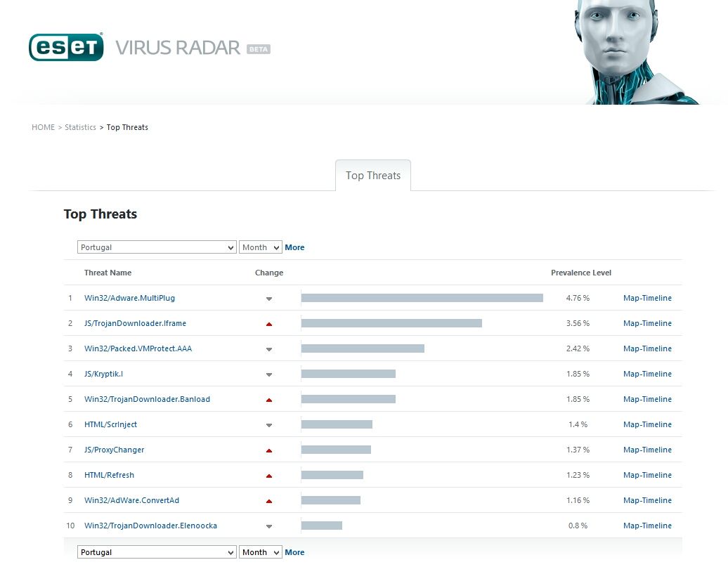Open Map-Timeline for Win32/Packed.VMProtect.AAA
The height and width of the screenshot is (574, 728).
tap(647, 348)
